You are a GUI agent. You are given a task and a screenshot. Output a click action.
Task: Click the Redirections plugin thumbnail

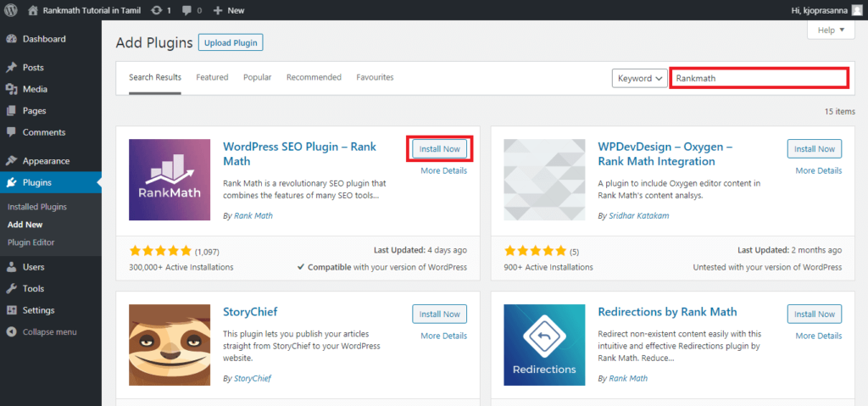pyautogui.click(x=545, y=345)
